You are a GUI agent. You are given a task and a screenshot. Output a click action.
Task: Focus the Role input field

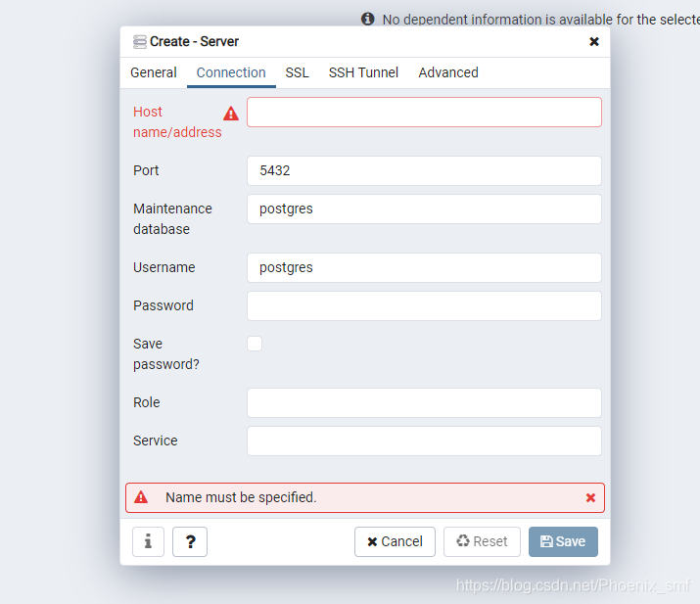point(424,402)
